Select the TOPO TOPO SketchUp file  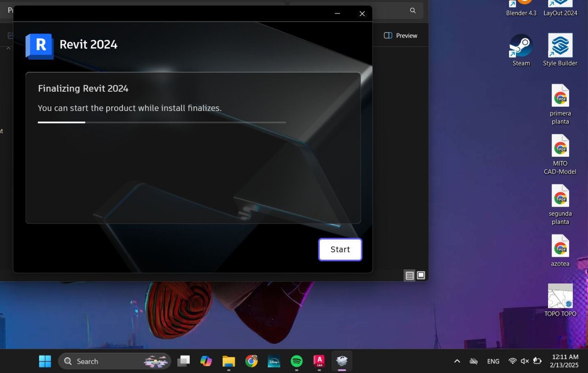[560, 301]
